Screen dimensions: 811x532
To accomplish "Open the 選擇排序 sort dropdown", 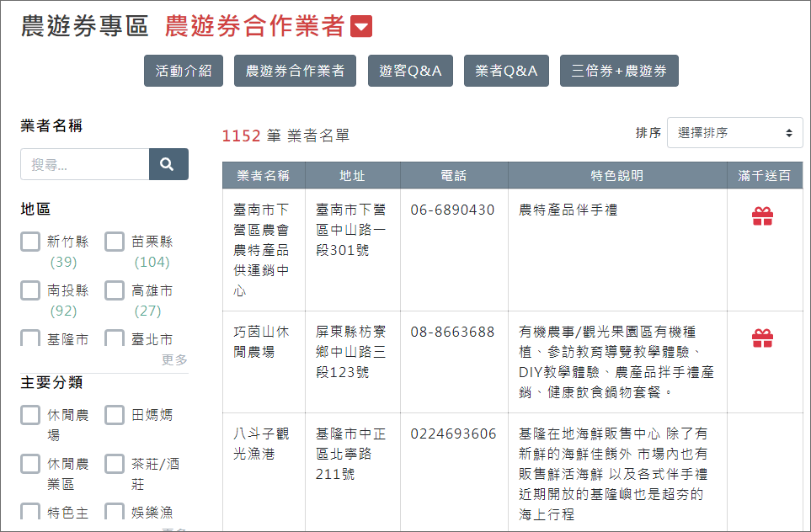I will 734,132.
